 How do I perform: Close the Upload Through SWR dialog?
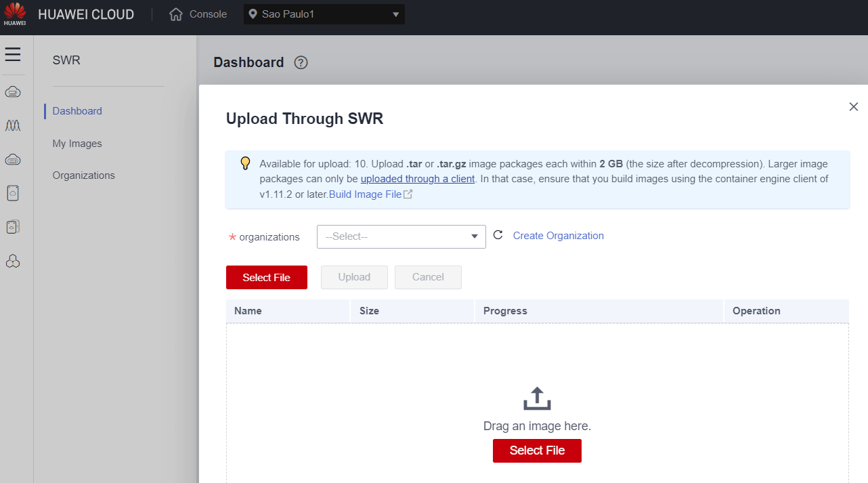(x=853, y=106)
